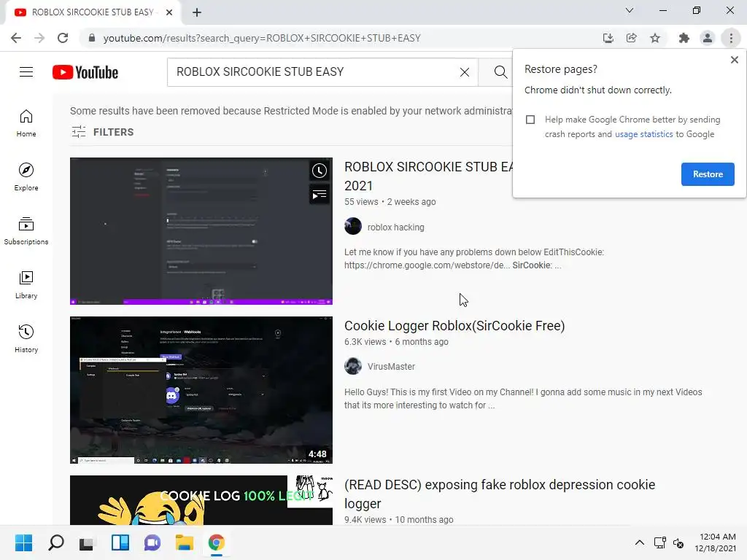Open the Cookie Logger Roblox(SirCookie Free) title
This screenshot has height=560, width=747.
coord(454,326)
